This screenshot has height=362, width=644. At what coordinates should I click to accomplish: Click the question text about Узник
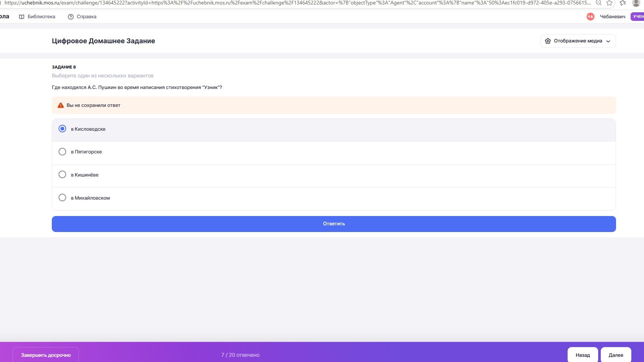[137, 88]
